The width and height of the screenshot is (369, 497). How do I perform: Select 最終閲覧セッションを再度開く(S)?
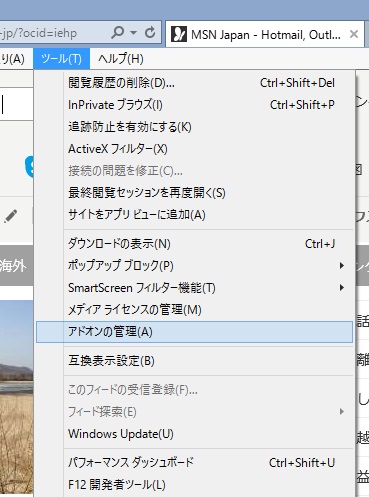point(194,192)
